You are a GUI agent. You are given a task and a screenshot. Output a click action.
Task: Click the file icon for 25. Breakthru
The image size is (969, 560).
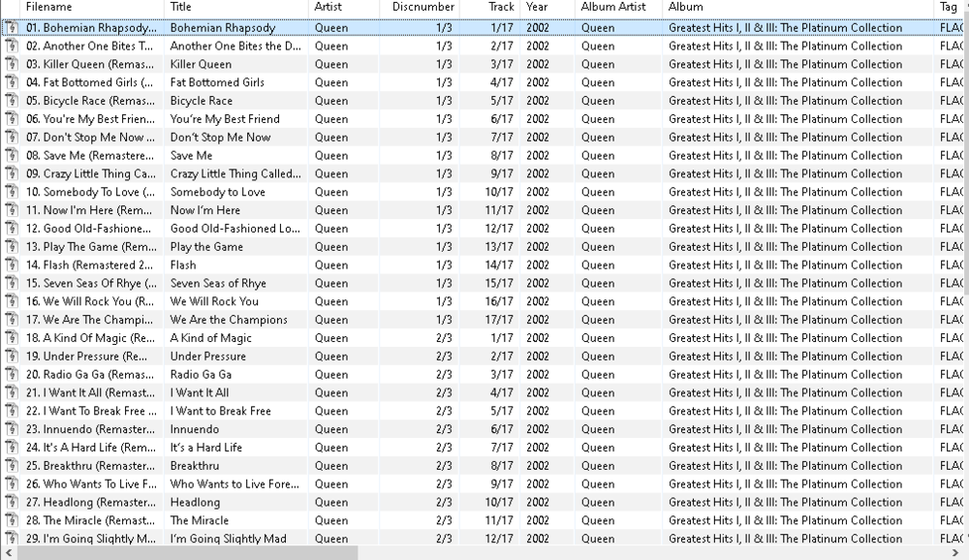[x=11, y=465]
